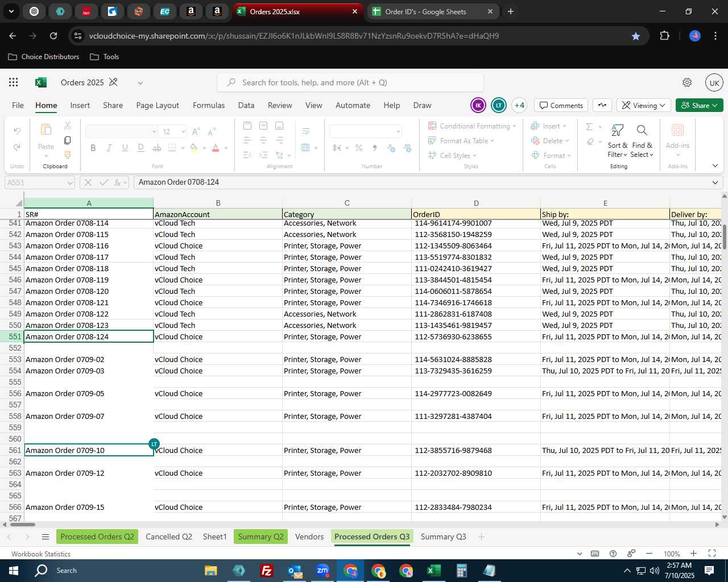Open Windows Start menu
Viewport: 728px width, 582px height.
(x=14, y=571)
